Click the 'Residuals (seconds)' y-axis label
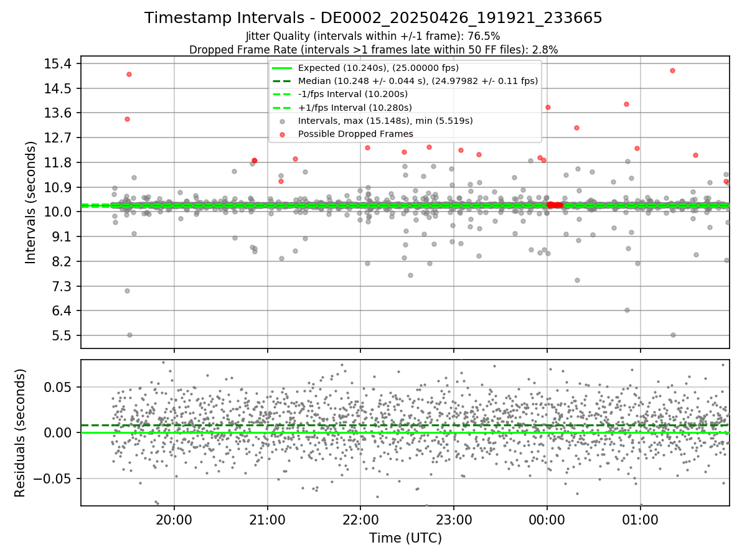The width and height of the screenshot is (747, 560). (x=20, y=432)
